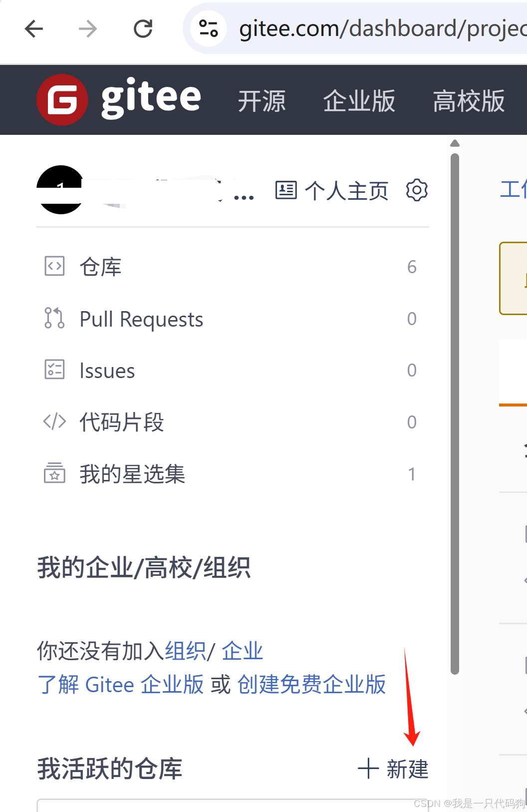Screen dimensions: 527x812
Task: Click the 仓库 repository icon
Action: pos(54,266)
